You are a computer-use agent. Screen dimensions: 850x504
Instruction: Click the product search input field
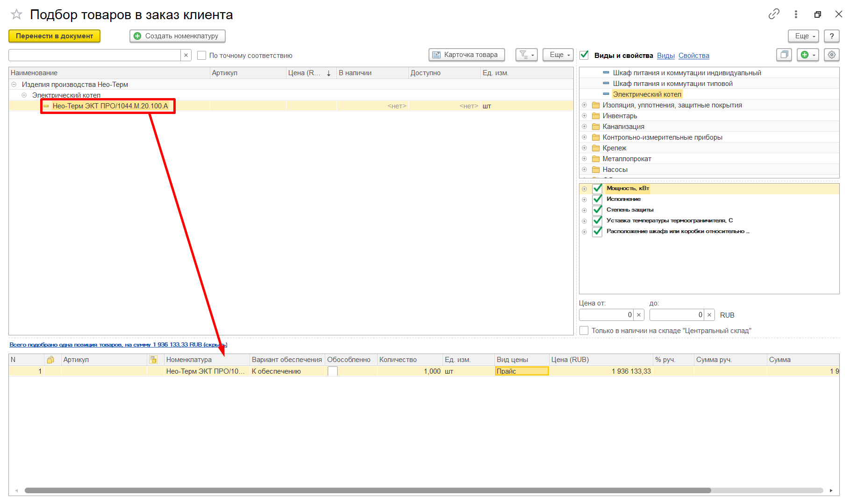[x=94, y=55]
